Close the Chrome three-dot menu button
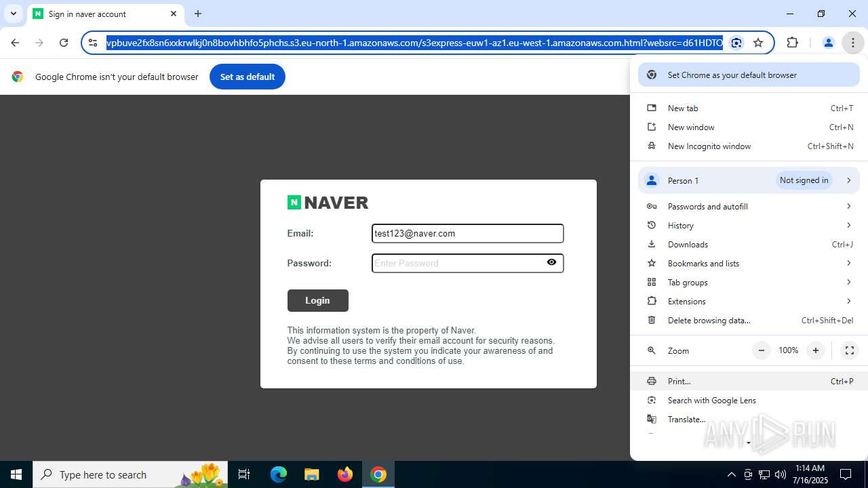 pyautogui.click(x=852, y=43)
